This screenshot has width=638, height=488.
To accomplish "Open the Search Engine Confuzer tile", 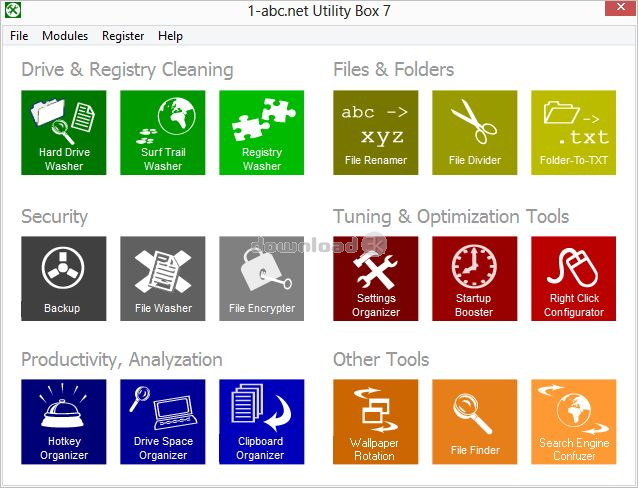I will pyautogui.click(x=574, y=422).
